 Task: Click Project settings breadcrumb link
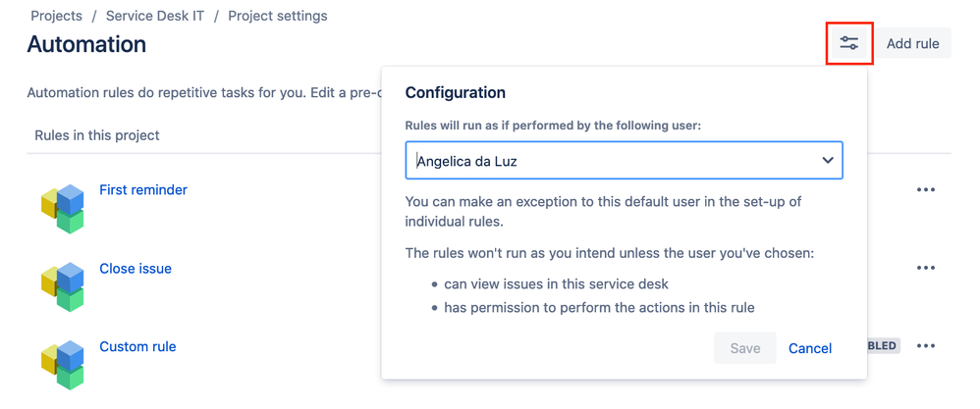pos(278,16)
